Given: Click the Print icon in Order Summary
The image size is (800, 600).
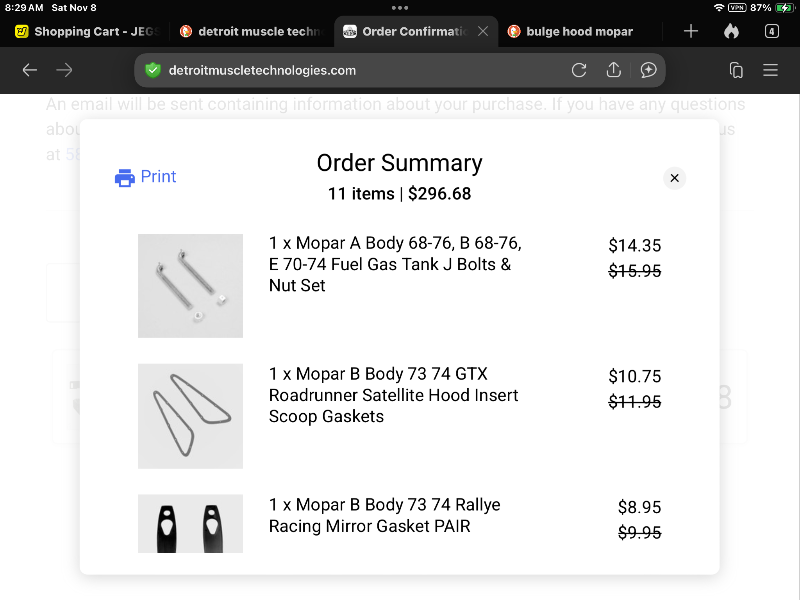Looking at the screenshot, I should pyautogui.click(x=125, y=178).
